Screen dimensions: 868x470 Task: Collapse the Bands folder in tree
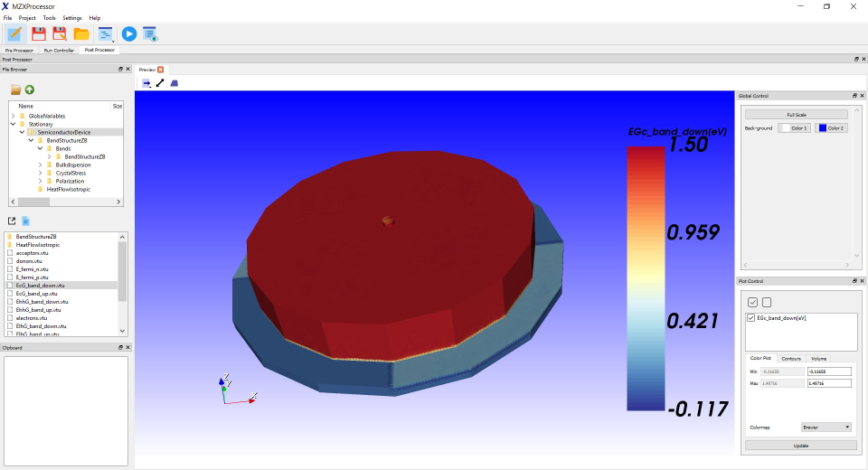click(40, 148)
